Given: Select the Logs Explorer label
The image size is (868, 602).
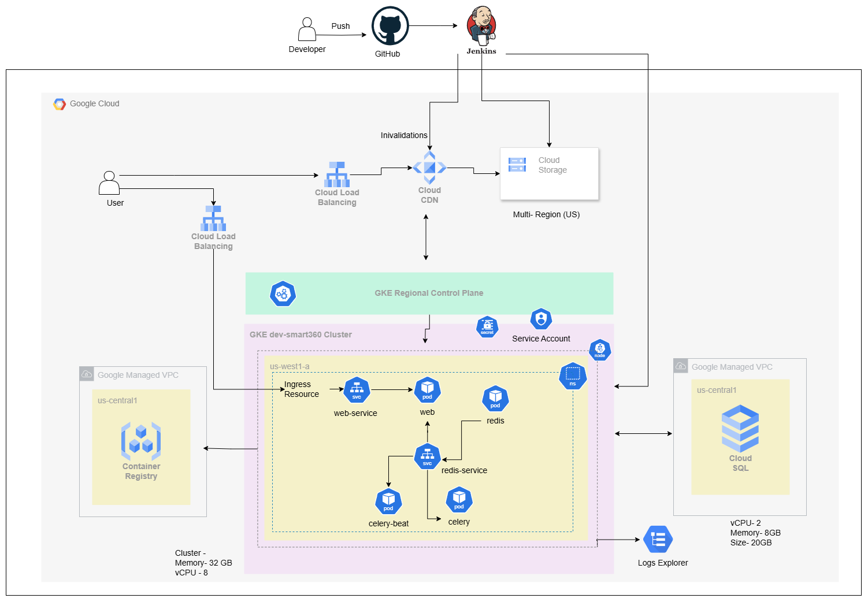Looking at the screenshot, I should (663, 563).
